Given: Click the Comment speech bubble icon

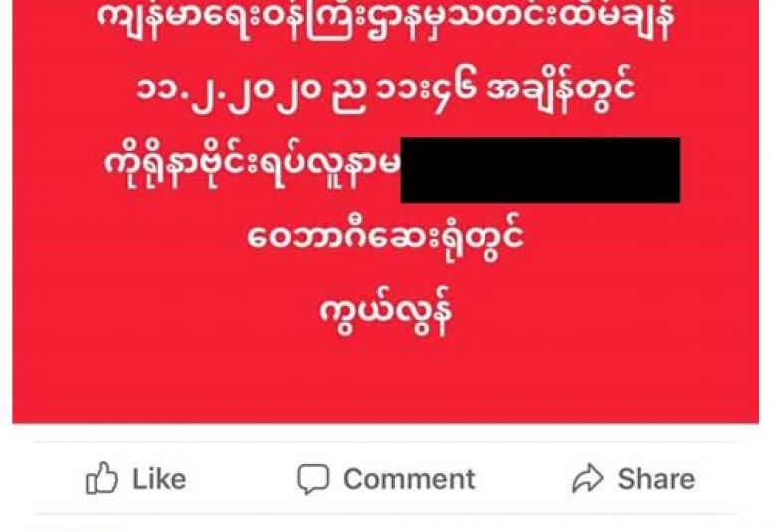Looking at the screenshot, I should point(313,479).
